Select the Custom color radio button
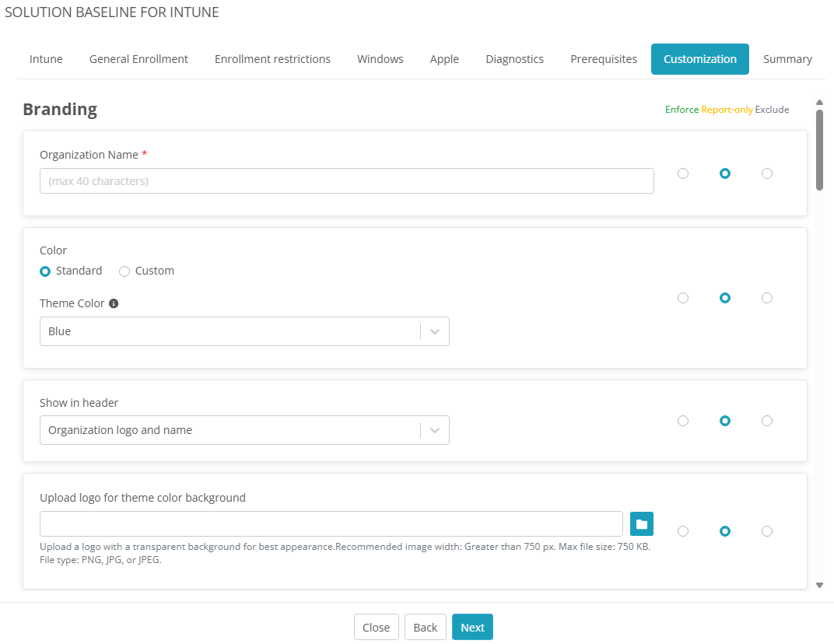 tap(124, 271)
